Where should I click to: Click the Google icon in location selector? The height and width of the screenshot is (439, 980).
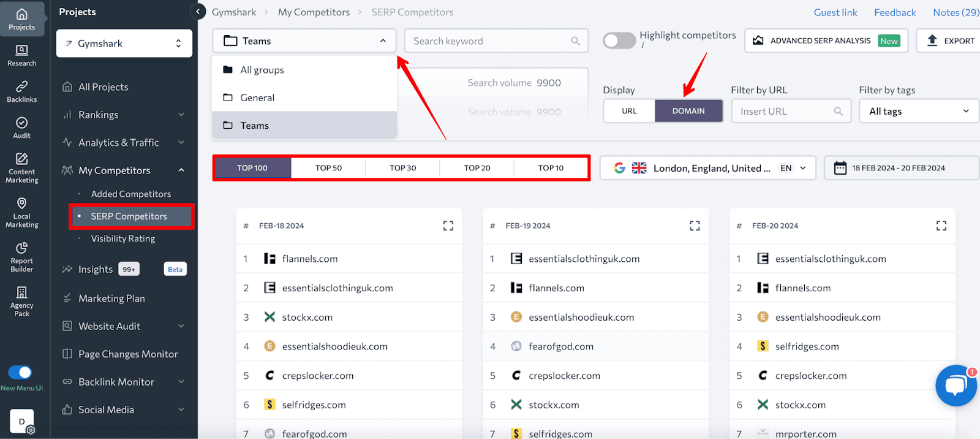pyautogui.click(x=619, y=168)
